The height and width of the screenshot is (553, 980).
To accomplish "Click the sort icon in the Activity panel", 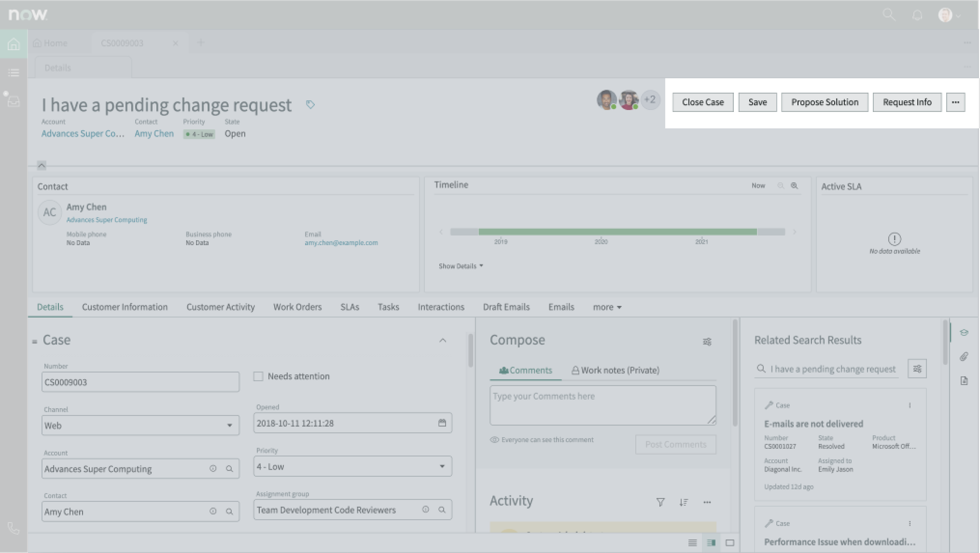I will click(684, 502).
